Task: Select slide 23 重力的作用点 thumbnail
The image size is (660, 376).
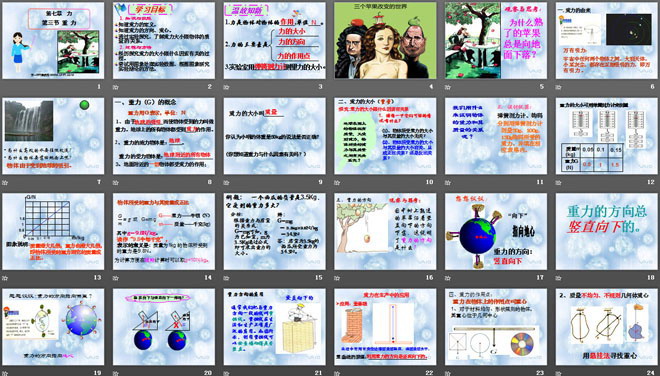Action: [x=496, y=327]
